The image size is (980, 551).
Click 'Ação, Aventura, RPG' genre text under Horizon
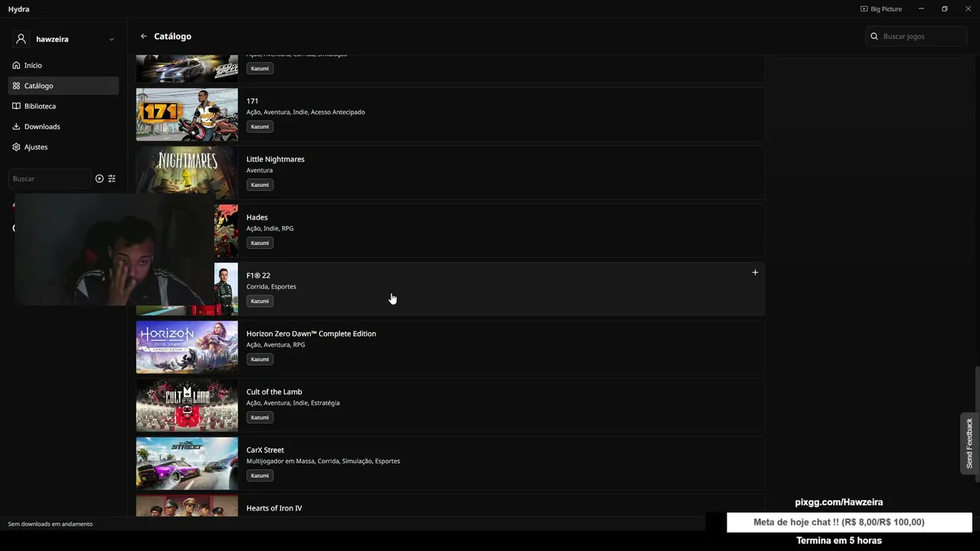click(x=276, y=344)
